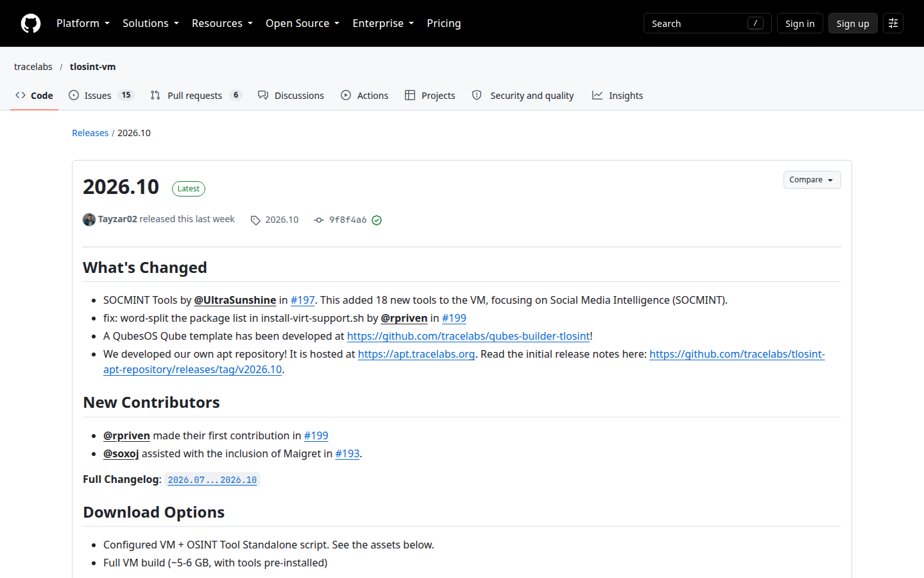The image size is (924, 578).
Task: Open the tlosint-vm repository link
Action: (93, 67)
